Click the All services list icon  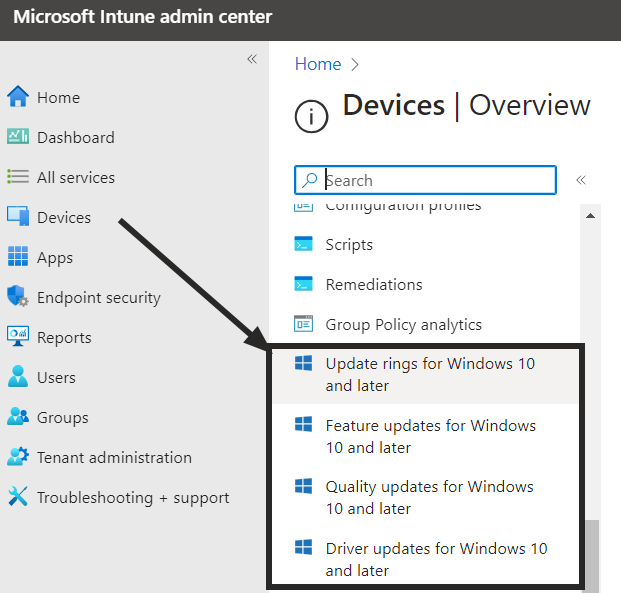tap(18, 177)
